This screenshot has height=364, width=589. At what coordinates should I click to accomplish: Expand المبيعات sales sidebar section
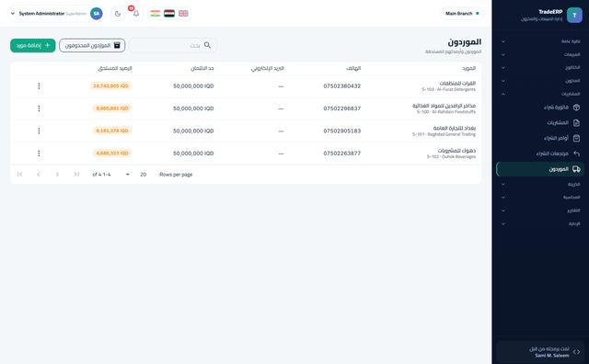pos(540,55)
